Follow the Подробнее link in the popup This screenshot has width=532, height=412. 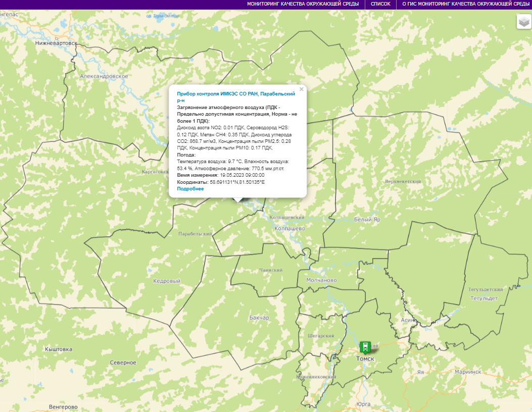[x=190, y=189]
